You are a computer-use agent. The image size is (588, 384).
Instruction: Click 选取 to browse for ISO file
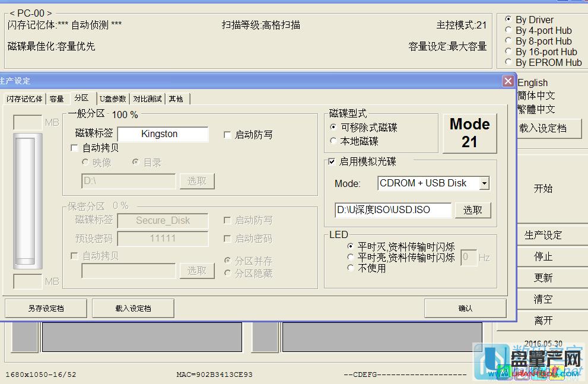coord(473,210)
